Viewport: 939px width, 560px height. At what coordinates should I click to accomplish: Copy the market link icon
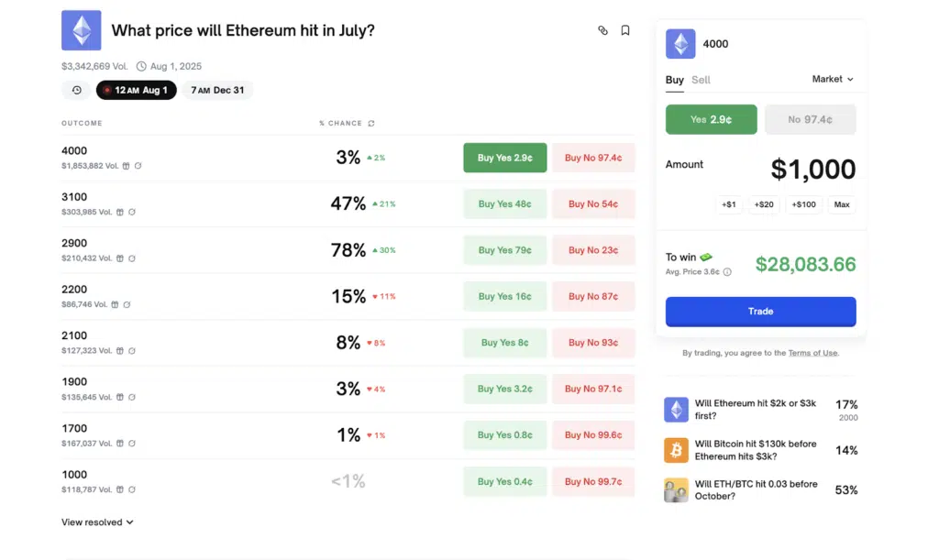point(602,30)
